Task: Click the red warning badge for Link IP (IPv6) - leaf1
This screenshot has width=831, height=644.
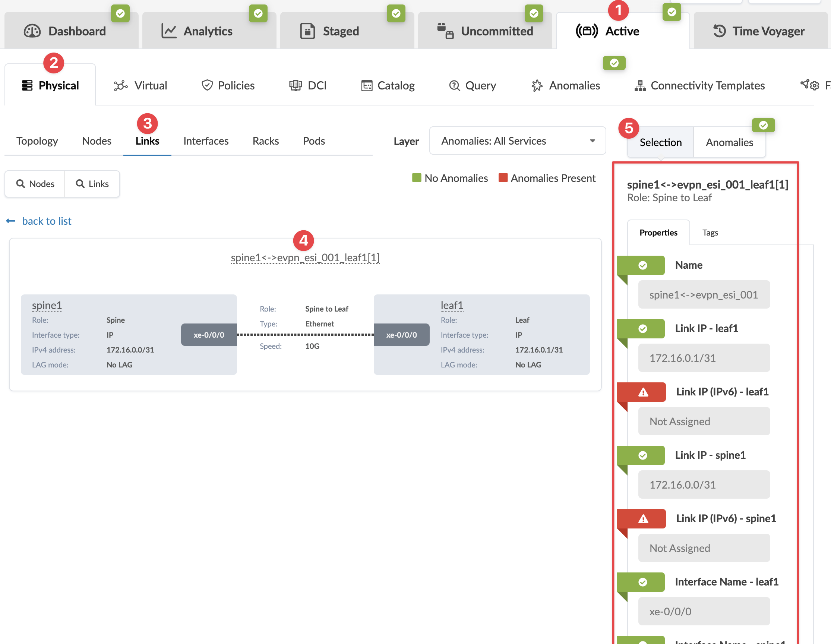Action: click(643, 392)
